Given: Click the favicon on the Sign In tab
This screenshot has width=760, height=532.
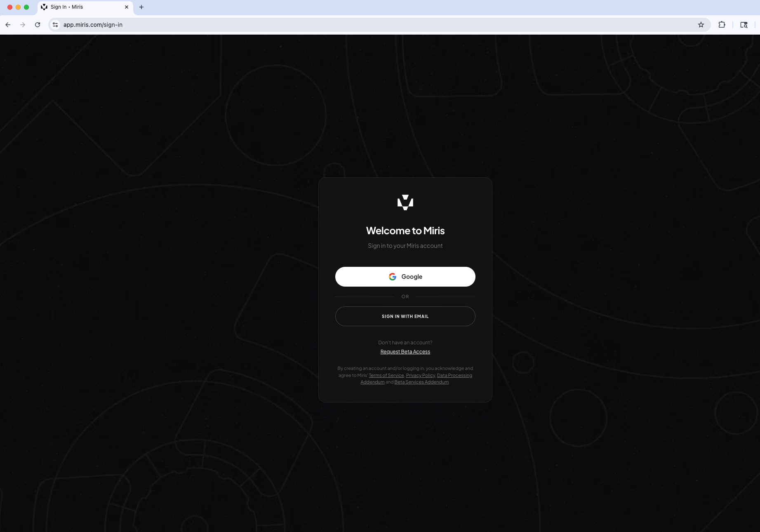Looking at the screenshot, I should [44, 7].
